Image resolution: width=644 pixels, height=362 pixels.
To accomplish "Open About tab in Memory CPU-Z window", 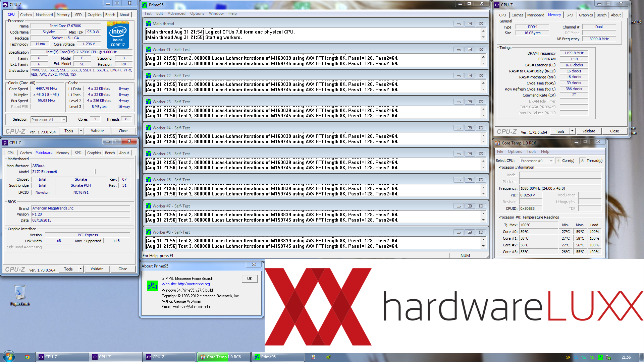I will [x=615, y=15].
